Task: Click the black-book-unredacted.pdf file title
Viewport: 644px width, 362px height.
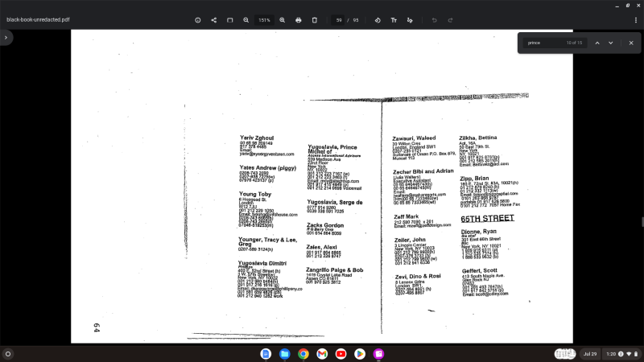Action: (38, 19)
